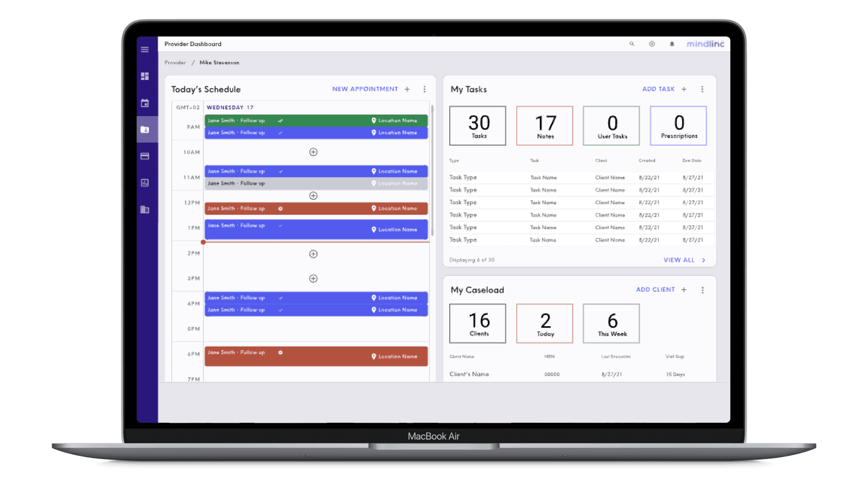Sort caseload by MRN column header
Image resolution: width=868 pixels, height=488 pixels.
[x=549, y=357]
